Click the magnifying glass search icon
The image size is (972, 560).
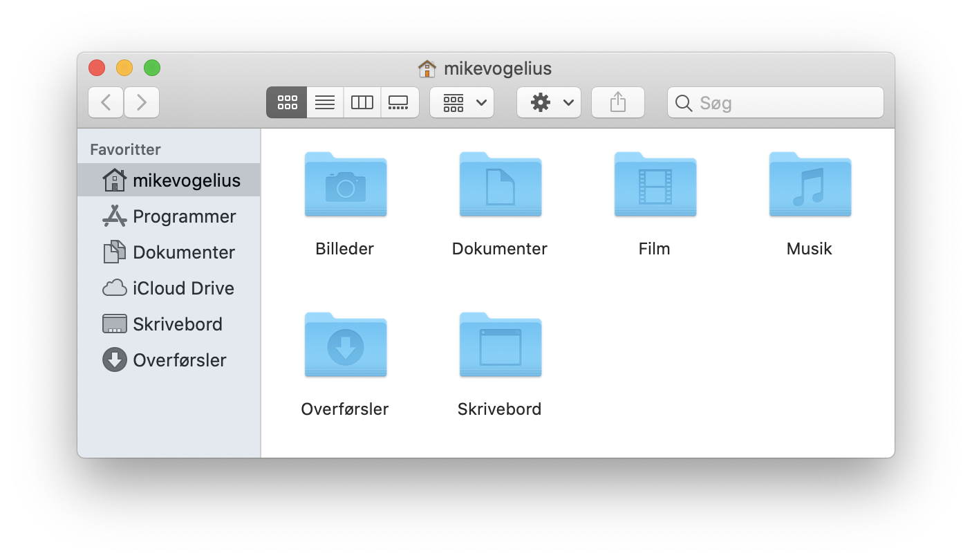pos(684,103)
